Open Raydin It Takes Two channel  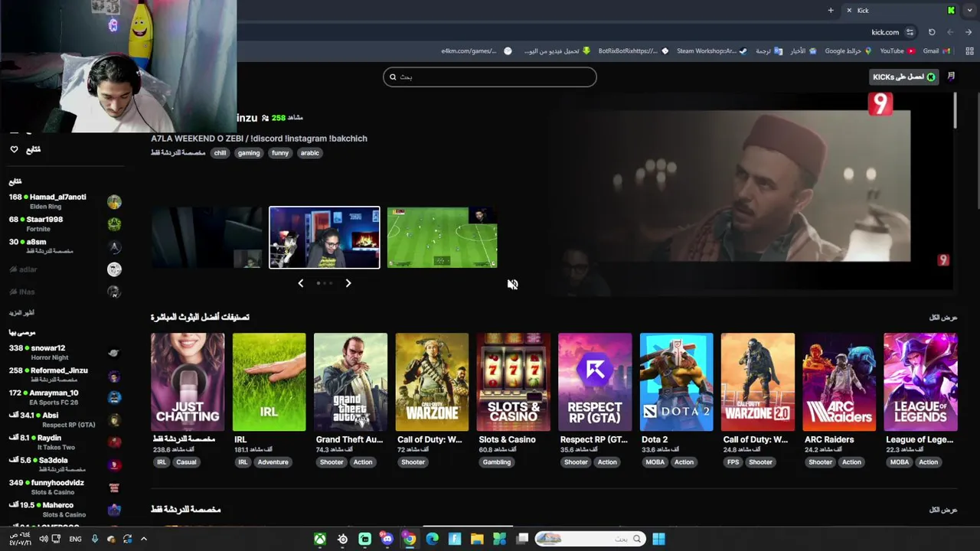click(65, 442)
